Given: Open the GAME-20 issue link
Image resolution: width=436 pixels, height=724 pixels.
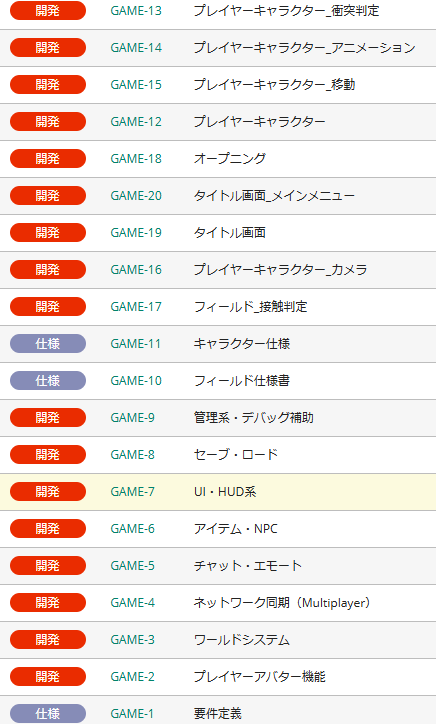Looking at the screenshot, I should (x=136, y=196).
